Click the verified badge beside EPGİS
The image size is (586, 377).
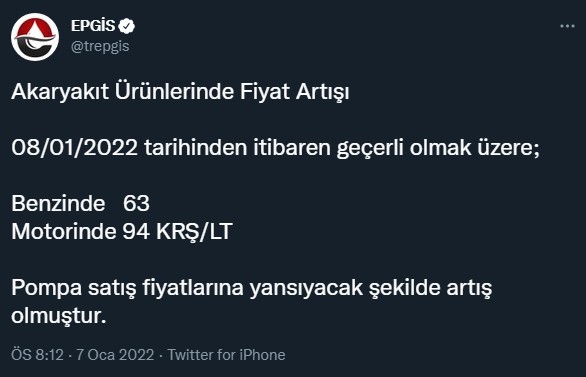coord(127,26)
